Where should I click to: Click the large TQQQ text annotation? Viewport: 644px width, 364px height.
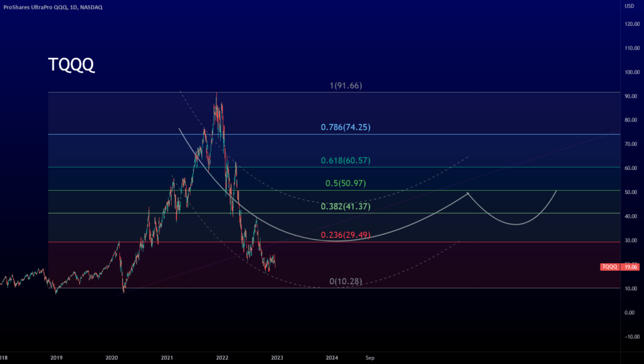pos(71,65)
